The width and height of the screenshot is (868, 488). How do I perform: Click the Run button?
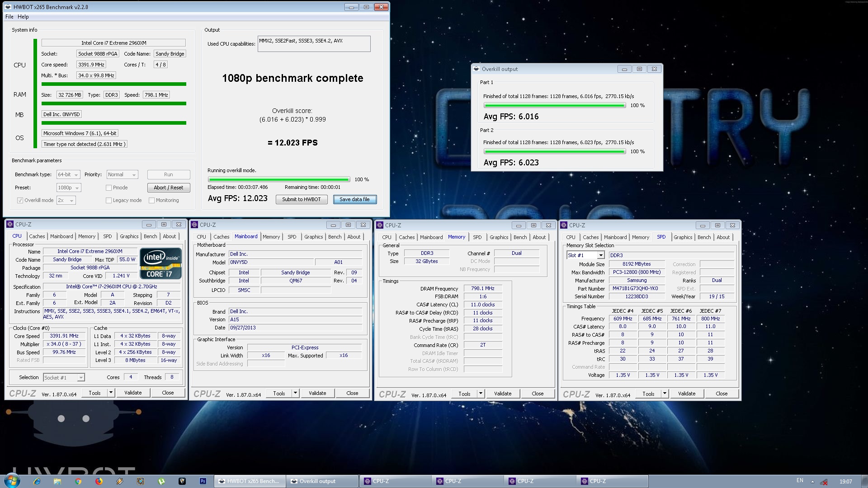click(x=169, y=174)
